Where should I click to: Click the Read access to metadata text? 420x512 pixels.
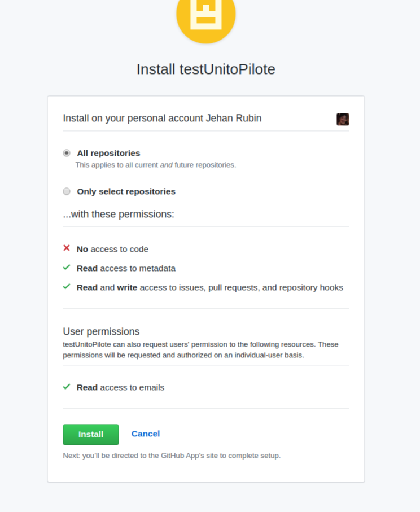[x=126, y=268]
